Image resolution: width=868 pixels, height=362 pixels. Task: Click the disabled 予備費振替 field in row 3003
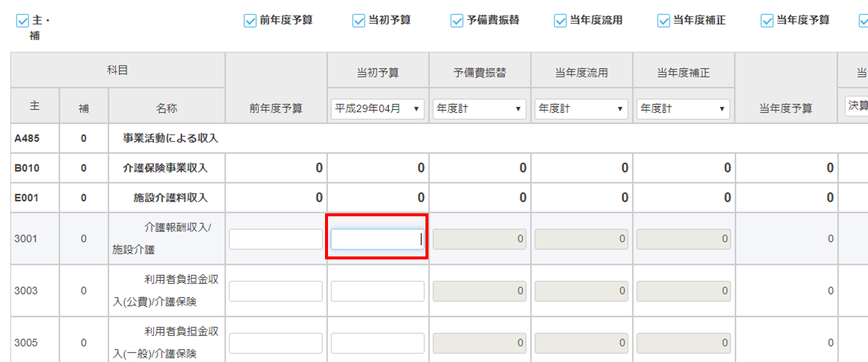480,291
